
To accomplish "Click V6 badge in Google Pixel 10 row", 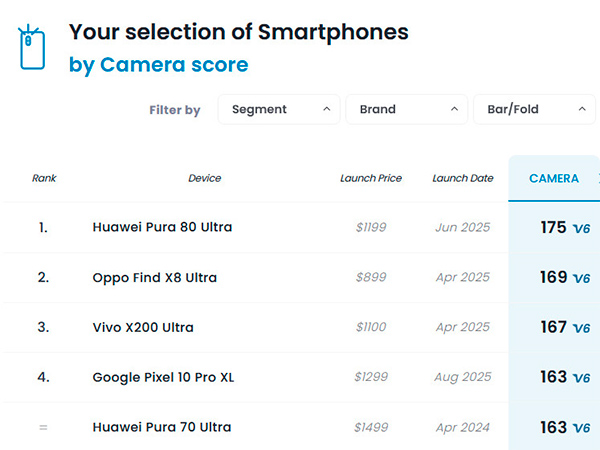I will click(581, 378).
